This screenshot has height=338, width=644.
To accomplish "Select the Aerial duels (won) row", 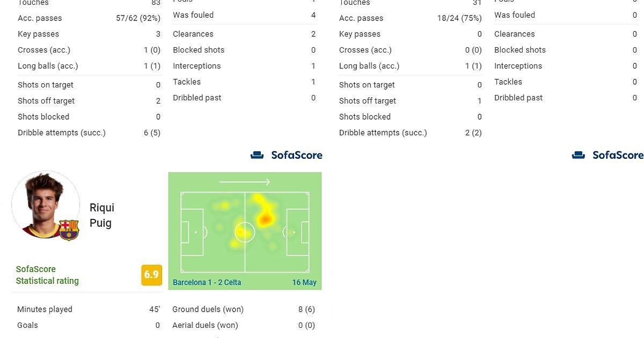I will (x=244, y=325).
